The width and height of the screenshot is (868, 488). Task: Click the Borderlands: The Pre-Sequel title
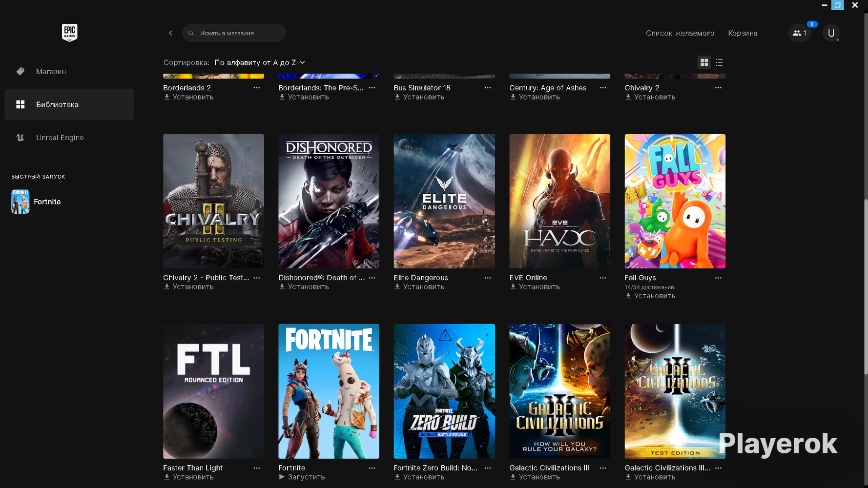(321, 88)
